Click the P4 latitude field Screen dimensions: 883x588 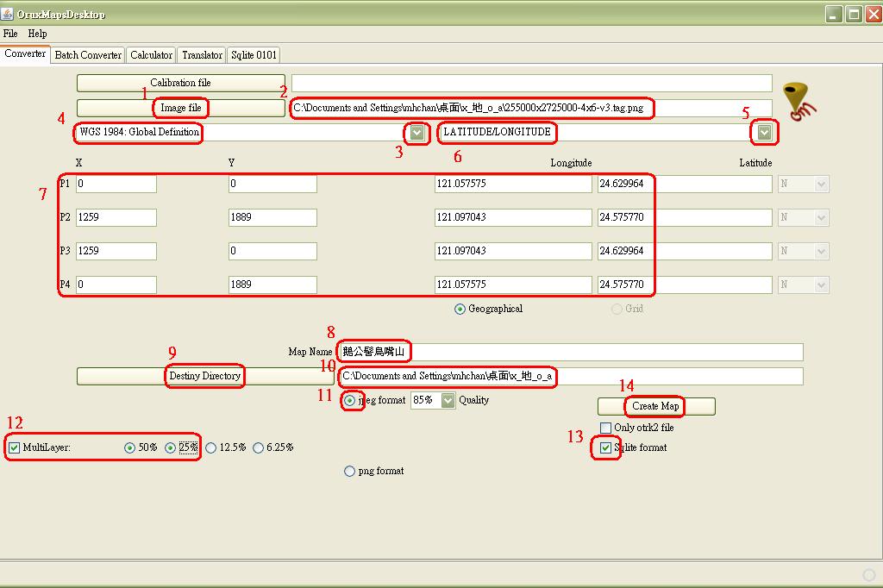[x=685, y=285]
